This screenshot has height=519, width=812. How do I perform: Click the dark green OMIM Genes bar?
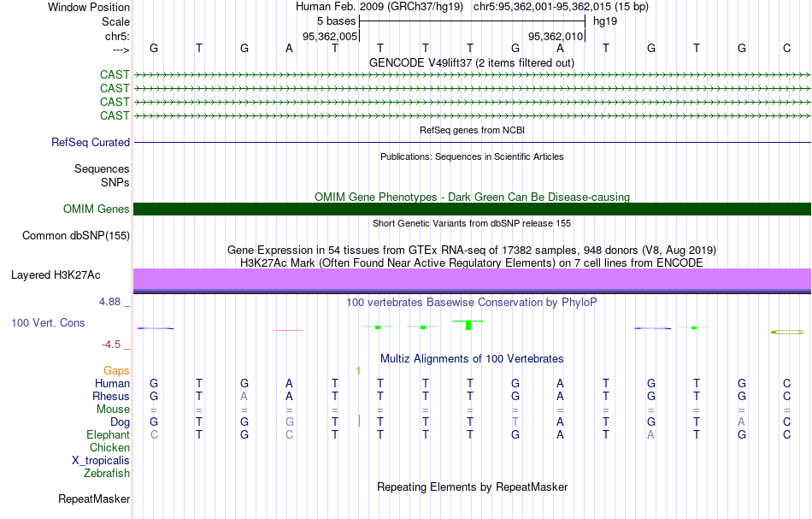[472, 209]
